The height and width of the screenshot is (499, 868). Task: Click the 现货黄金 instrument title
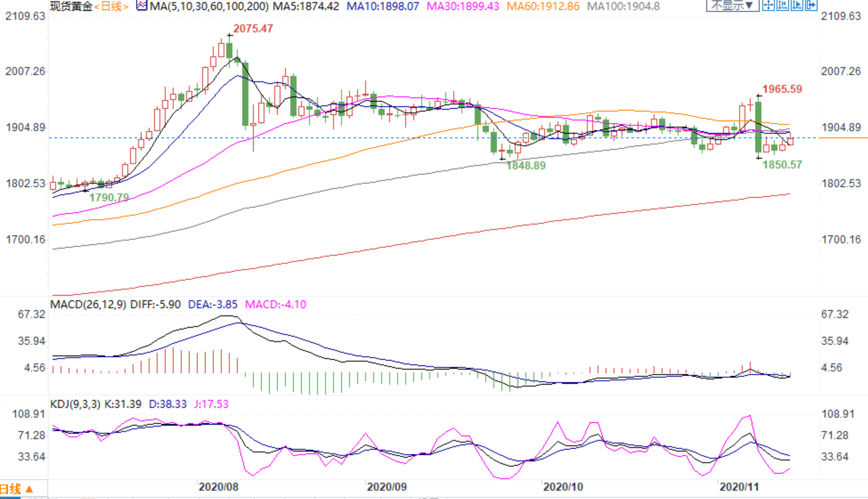point(71,7)
